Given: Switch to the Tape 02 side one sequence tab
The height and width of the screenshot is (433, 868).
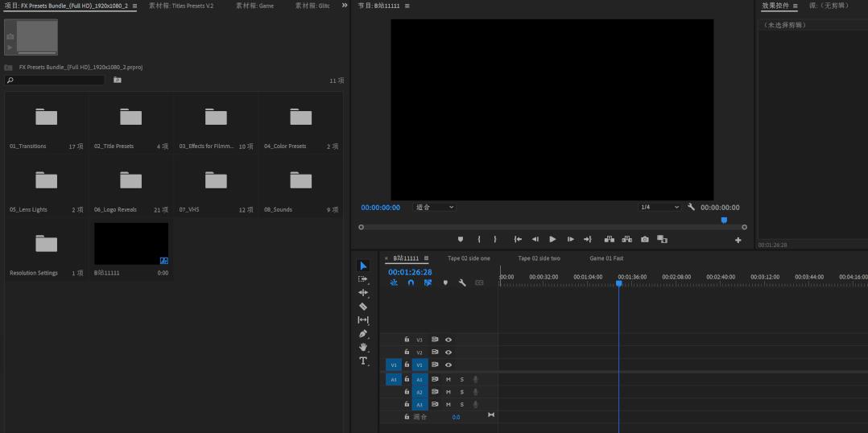Looking at the screenshot, I should 469,258.
